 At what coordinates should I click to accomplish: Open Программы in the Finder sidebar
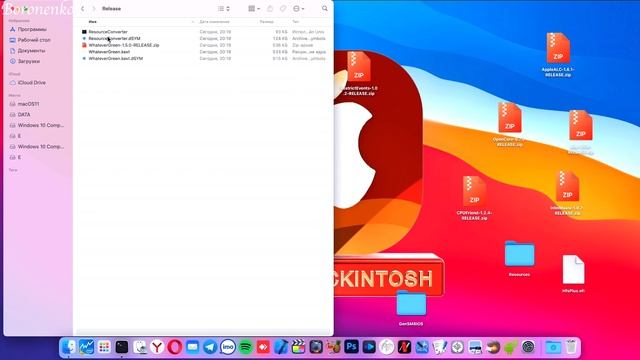point(32,29)
